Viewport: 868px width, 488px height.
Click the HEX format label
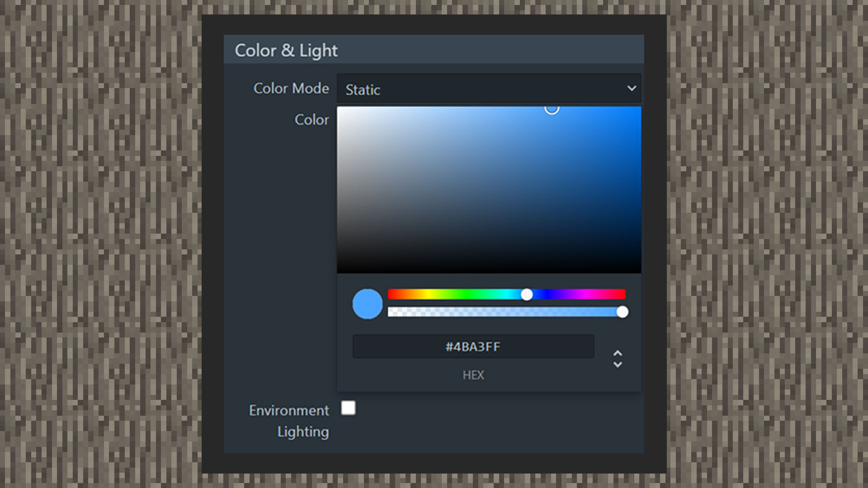click(x=473, y=375)
